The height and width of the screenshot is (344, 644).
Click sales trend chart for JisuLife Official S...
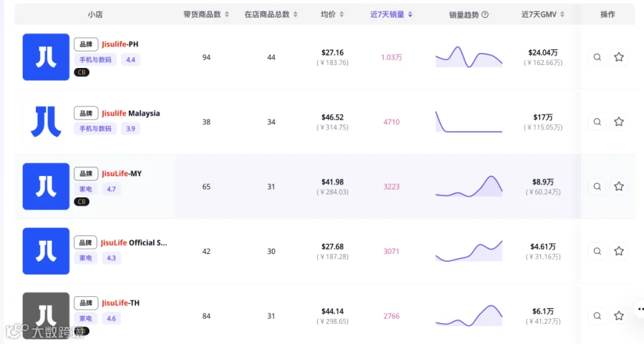[x=469, y=251]
